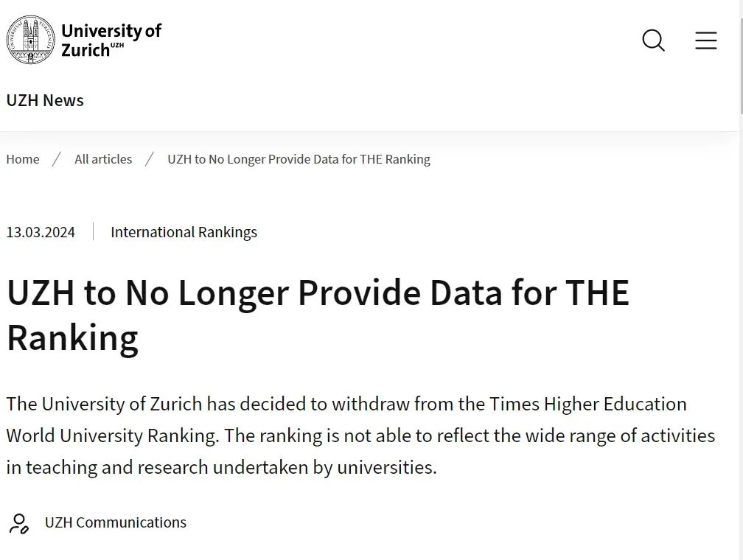
Task: Open the UZH News section heading
Action: point(45,100)
